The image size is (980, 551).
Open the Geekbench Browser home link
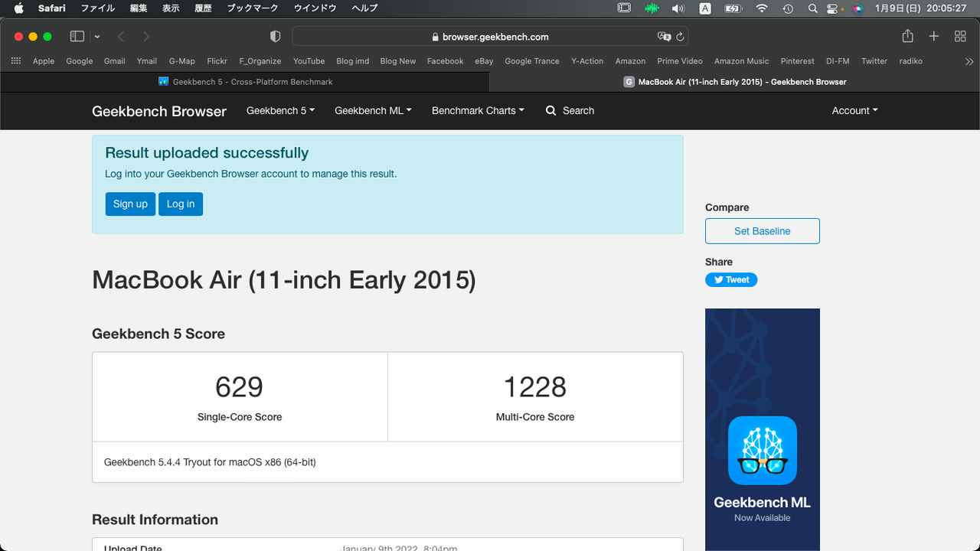pyautogui.click(x=159, y=111)
